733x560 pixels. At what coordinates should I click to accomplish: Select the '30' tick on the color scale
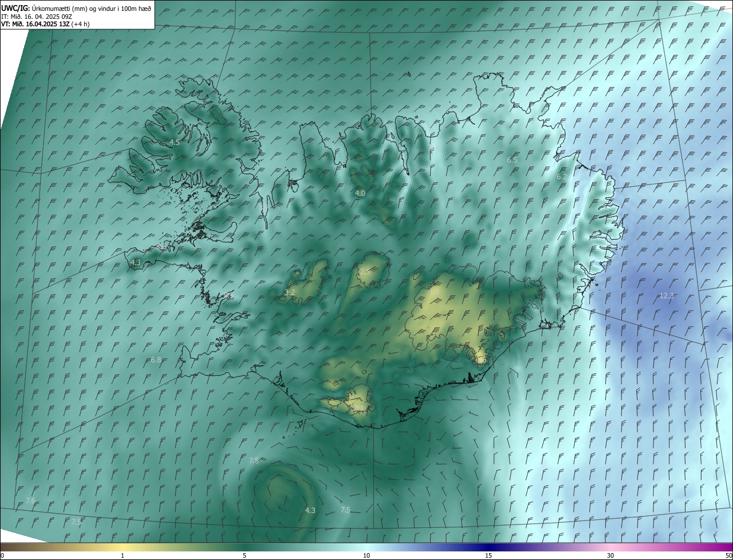[x=610, y=555]
